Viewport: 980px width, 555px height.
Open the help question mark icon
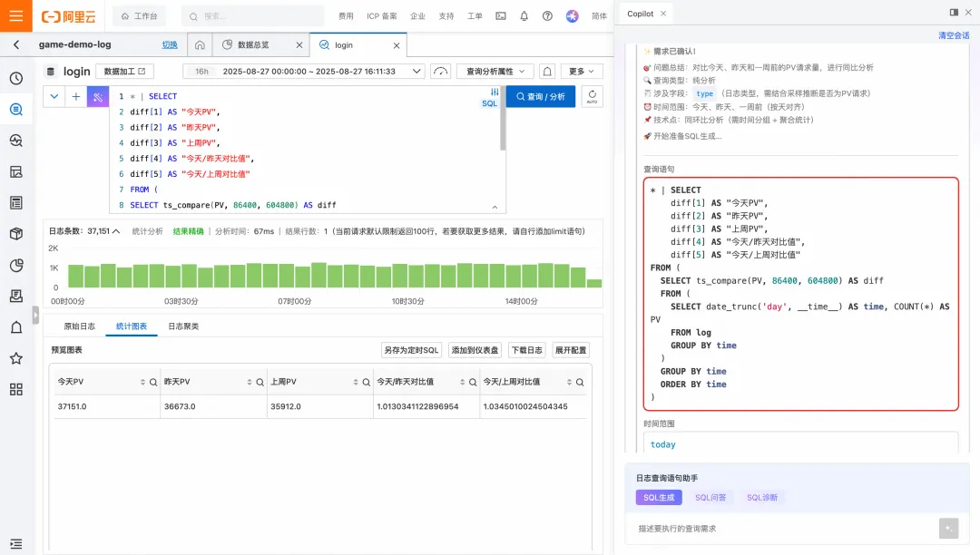tap(547, 16)
